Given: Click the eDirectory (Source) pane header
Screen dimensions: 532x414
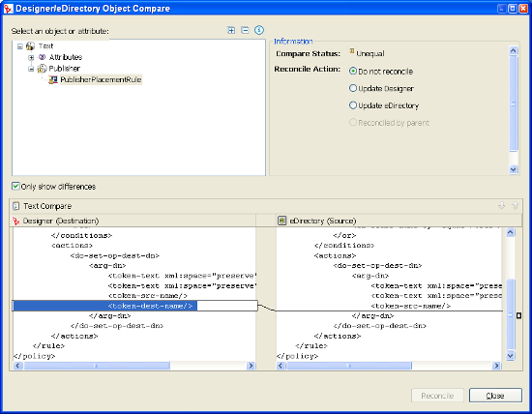Looking at the screenshot, I should click(399, 221).
